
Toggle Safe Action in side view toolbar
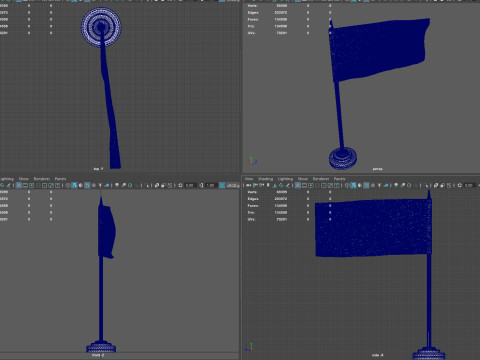(330, 185)
